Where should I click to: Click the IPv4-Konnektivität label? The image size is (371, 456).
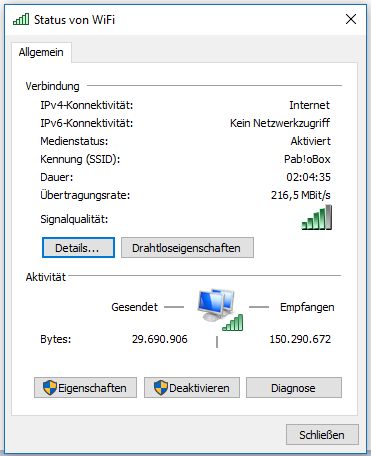[87, 105]
